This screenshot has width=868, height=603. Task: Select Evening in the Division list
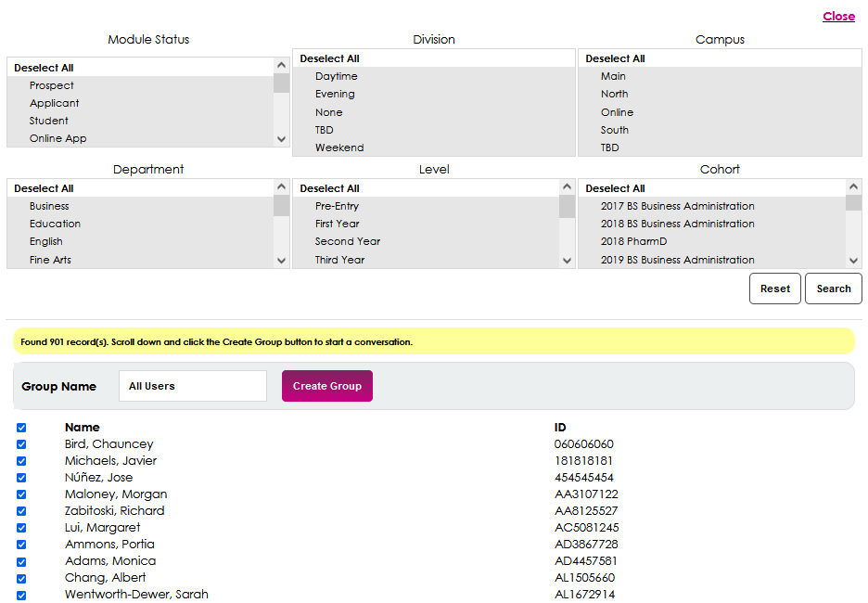[x=335, y=94]
